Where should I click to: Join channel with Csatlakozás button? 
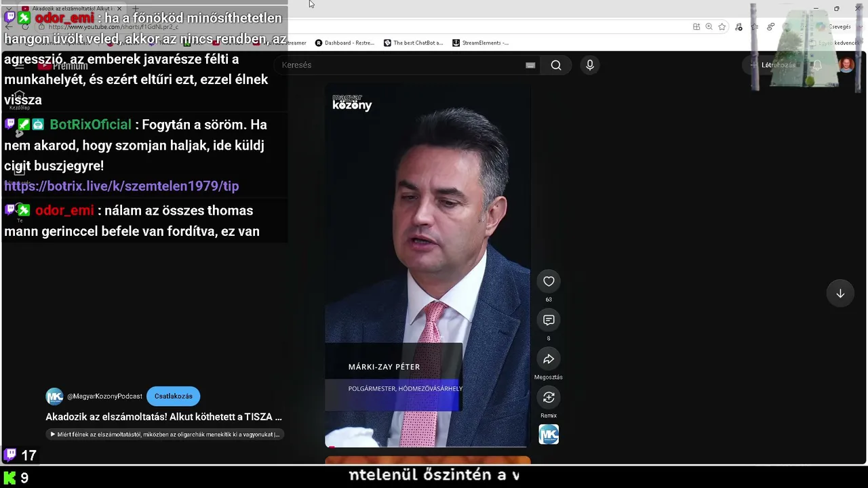pyautogui.click(x=174, y=396)
